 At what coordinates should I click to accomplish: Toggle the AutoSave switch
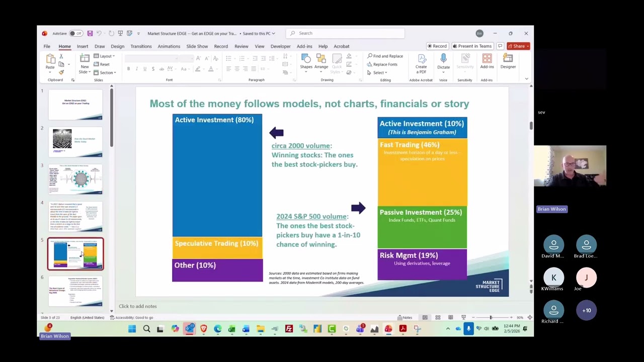pyautogui.click(x=76, y=33)
